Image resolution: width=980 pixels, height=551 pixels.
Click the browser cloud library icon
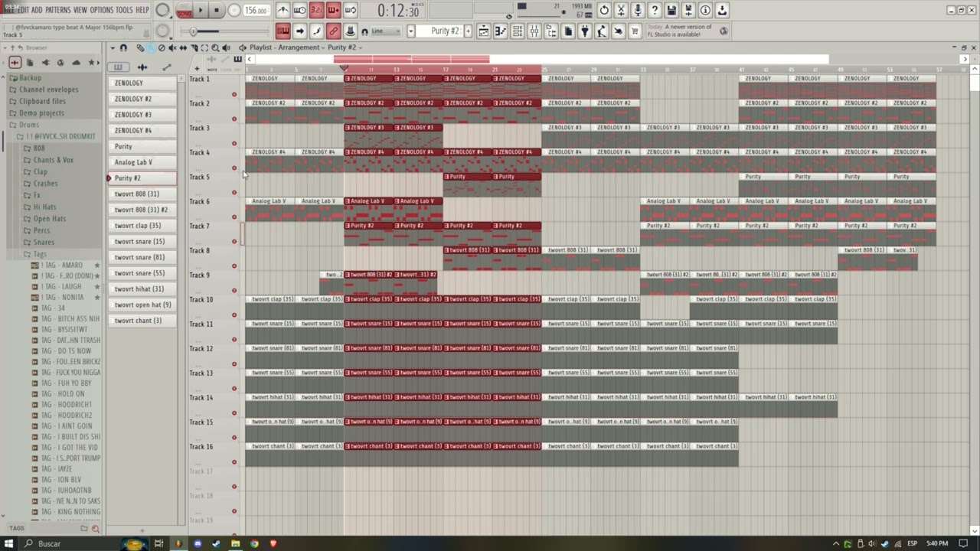click(76, 63)
